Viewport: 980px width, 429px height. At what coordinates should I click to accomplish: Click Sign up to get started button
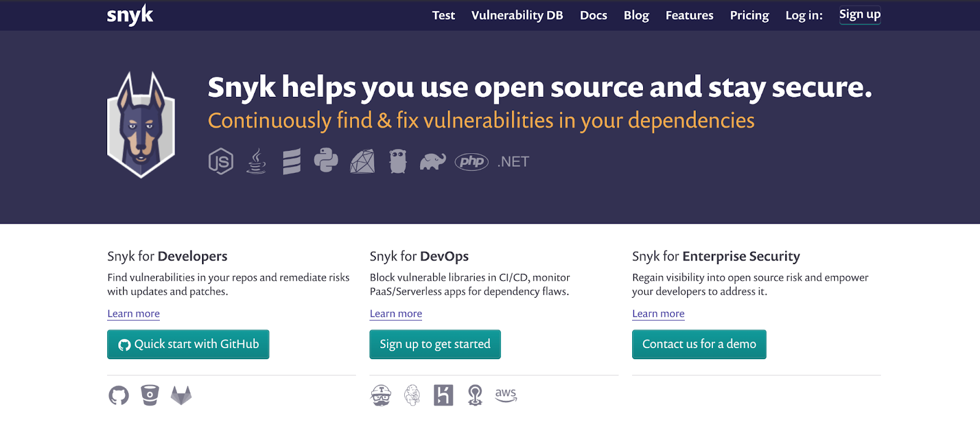coord(435,344)
